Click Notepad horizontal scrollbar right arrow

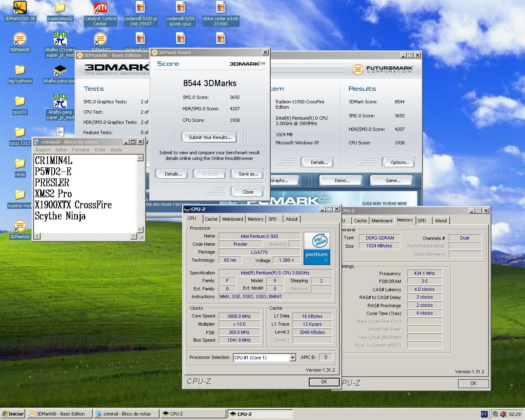134,236
